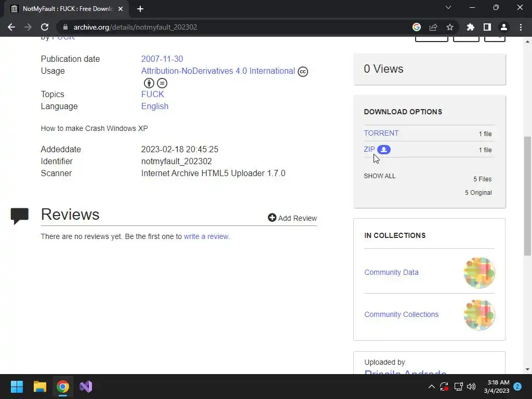Click the Creative Commons CC icon
Viewport: 532px width, 399px height.
(303, 72)
